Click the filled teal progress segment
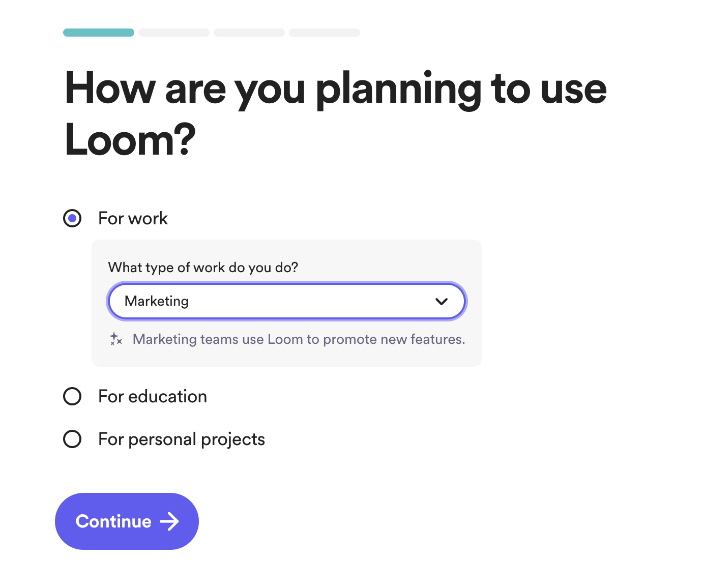Image resolution: width=704 pixels, height=588 pixels. coord(98,32)
